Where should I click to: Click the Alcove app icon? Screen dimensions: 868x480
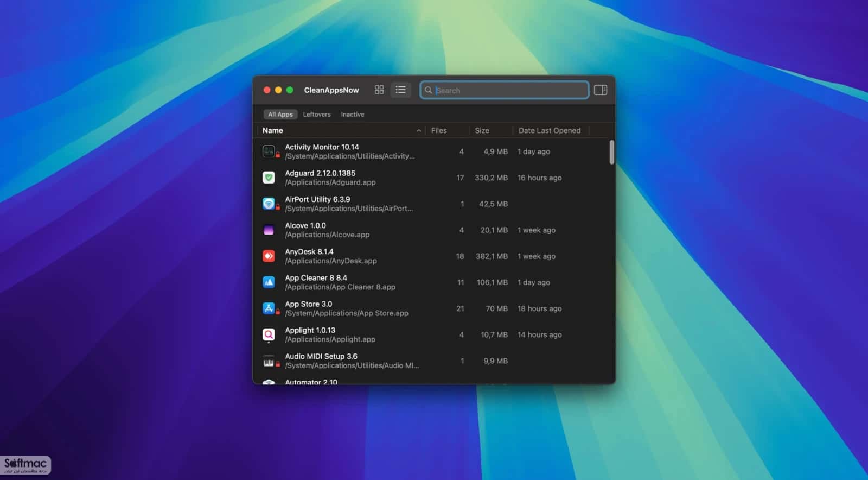click(x=269, y=230)
